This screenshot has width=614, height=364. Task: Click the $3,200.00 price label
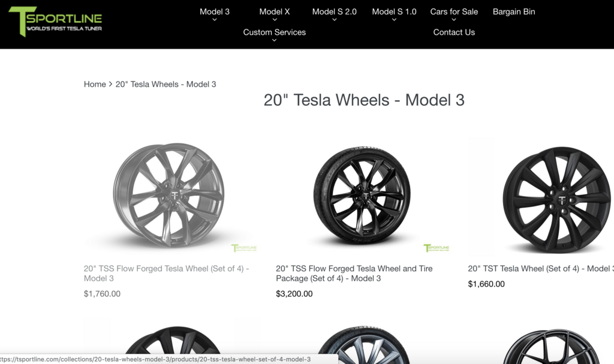(x=294, y=294)
